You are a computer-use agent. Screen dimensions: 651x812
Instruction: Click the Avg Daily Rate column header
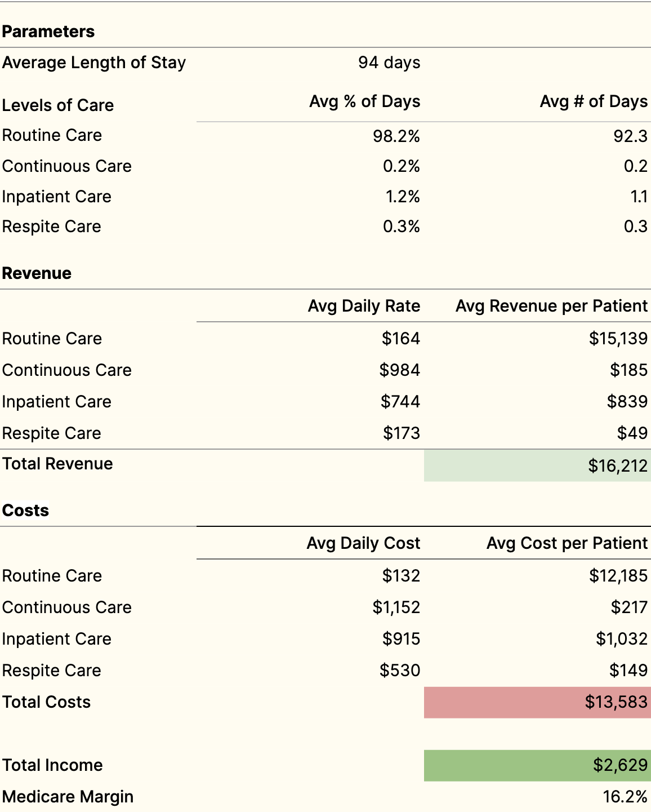[x=364, y=306]
